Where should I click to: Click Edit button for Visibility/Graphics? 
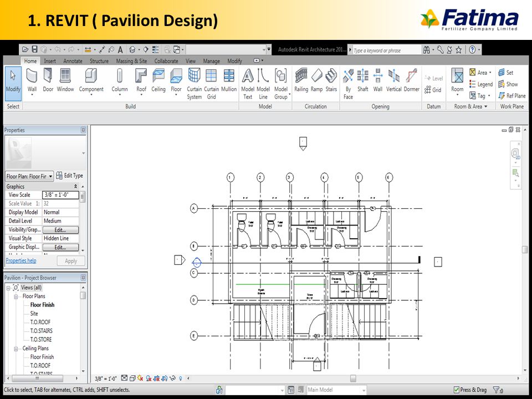click(60, 229)
